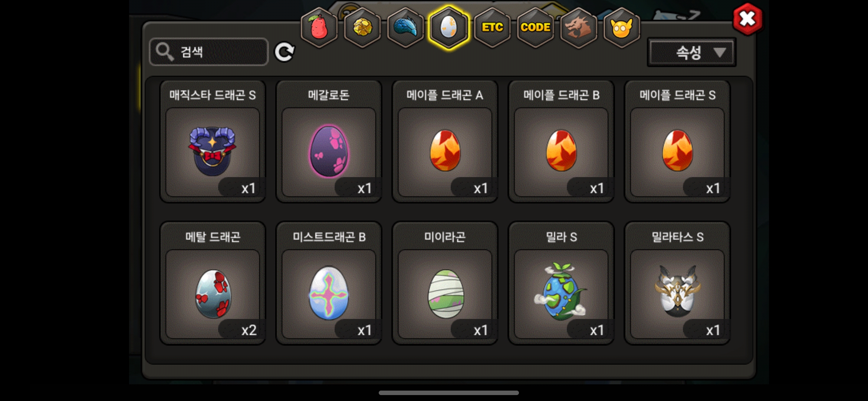The width and height of the screenshot is (868, 401).
Task: Select the 밀라타스 S egg
Action: (x=677, y=283)
